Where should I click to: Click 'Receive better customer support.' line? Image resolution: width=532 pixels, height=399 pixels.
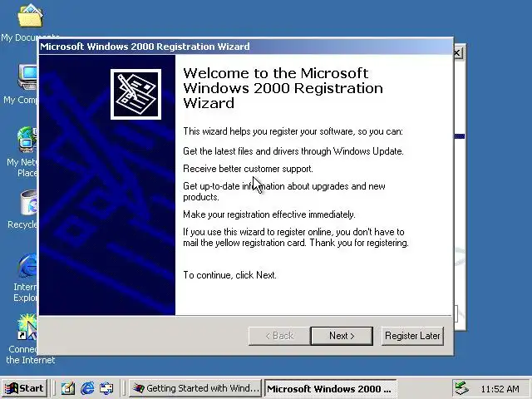pos(248,169)
